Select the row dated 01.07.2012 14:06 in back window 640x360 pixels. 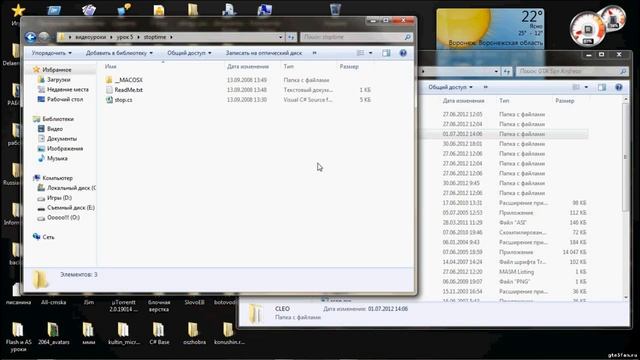(x=504, y=134)
